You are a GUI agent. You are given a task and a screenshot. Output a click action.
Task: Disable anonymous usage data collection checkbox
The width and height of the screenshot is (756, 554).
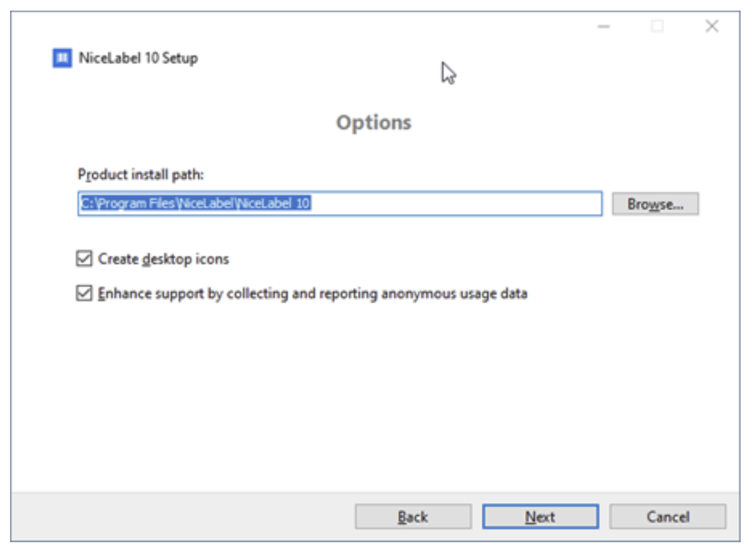click(x=84, y=293)
